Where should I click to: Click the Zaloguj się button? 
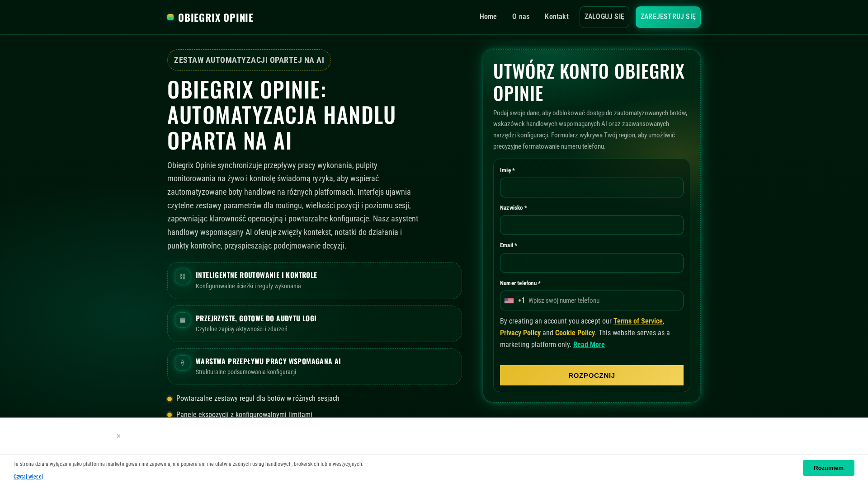click(x=604, y=17)
